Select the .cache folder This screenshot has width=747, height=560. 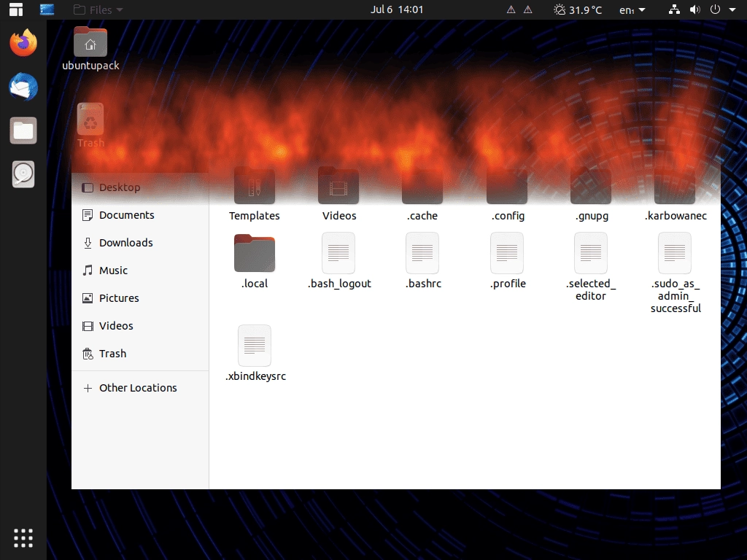point(422,194)
